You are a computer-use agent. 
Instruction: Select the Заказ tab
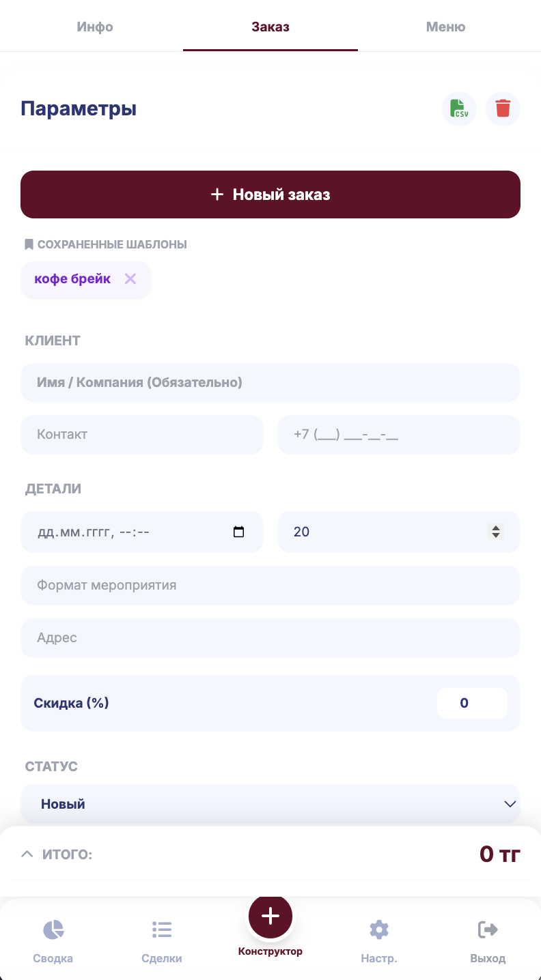point(270,27)
